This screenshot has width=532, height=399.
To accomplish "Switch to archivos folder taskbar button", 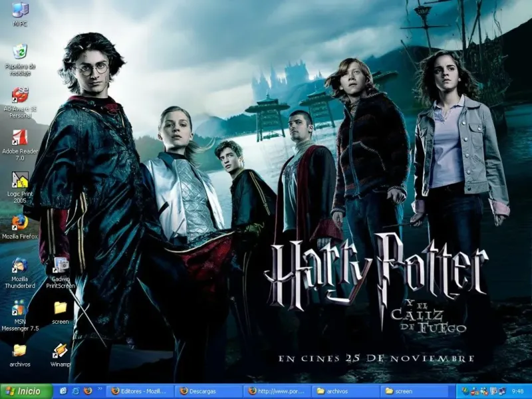I will tap(345, 391).
